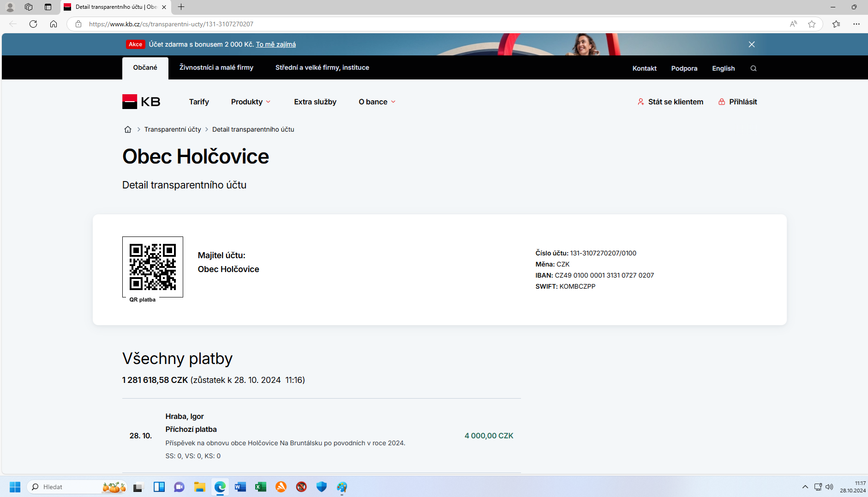Screen dimensions: 868x497
Task: Select Střední a velké firmy, instituce tab
Action: coord(322,67)
